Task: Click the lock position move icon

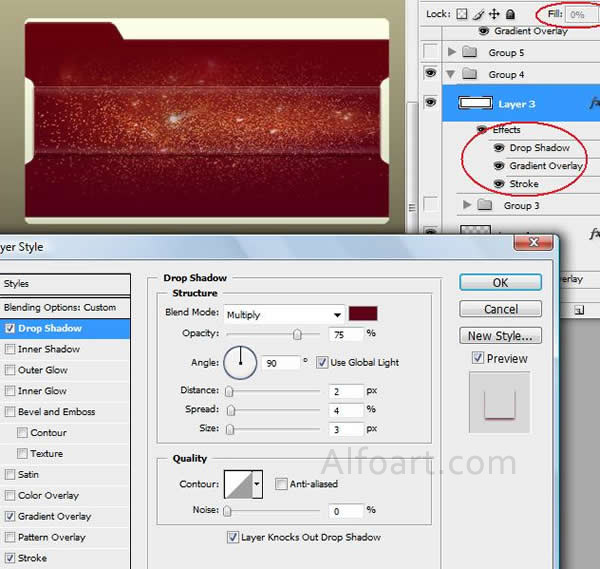Action: coord(494,14)
